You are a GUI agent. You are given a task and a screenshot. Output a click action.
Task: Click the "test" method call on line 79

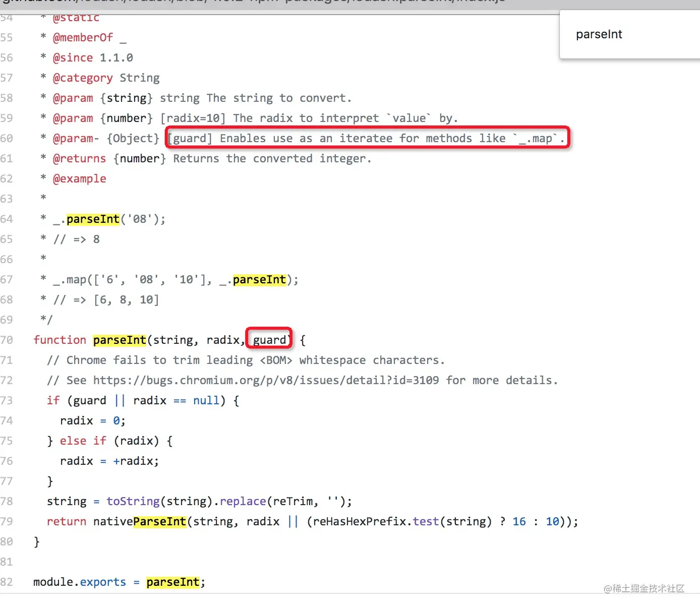pyautogui.click(x=426, y=521)
